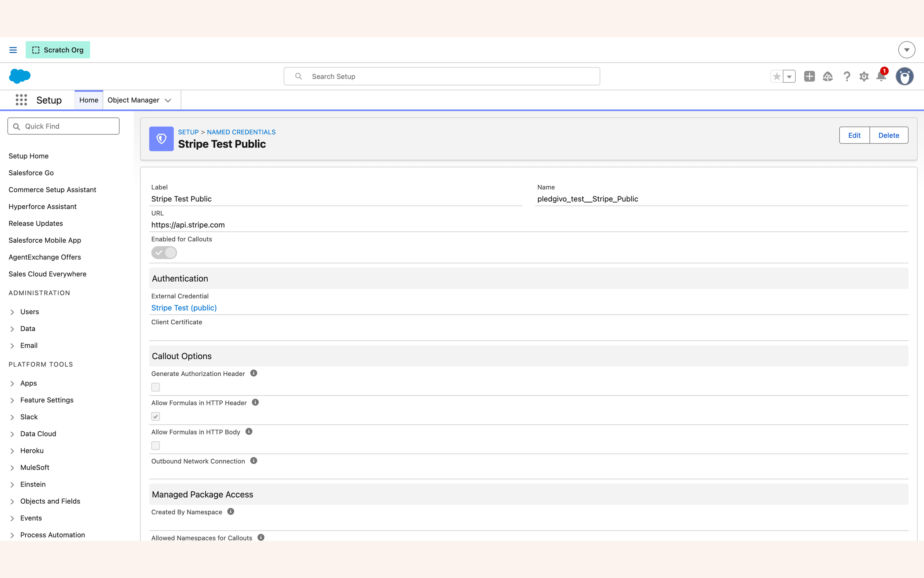Open Commerce Setup Assistant

pos(52,189)
